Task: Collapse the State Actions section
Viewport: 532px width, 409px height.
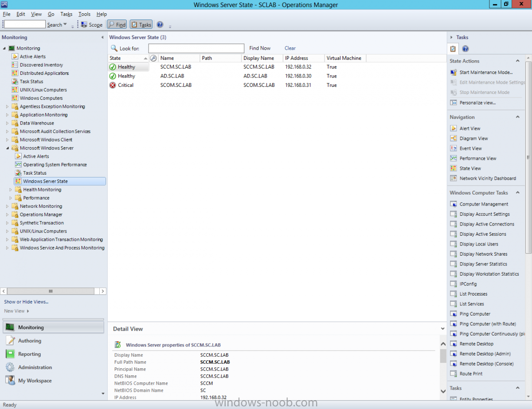Action: [x=517, y=61]
